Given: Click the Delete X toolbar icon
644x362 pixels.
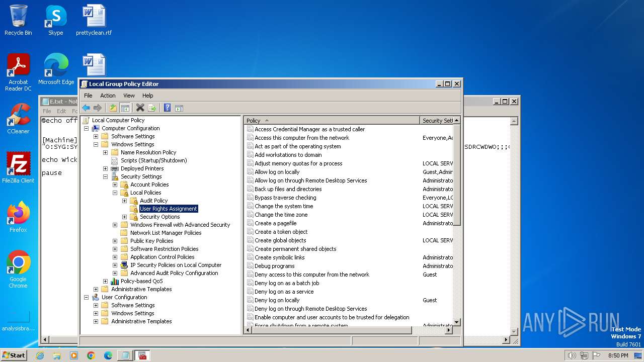Looking at the screenshot, I should pos(140,108).
